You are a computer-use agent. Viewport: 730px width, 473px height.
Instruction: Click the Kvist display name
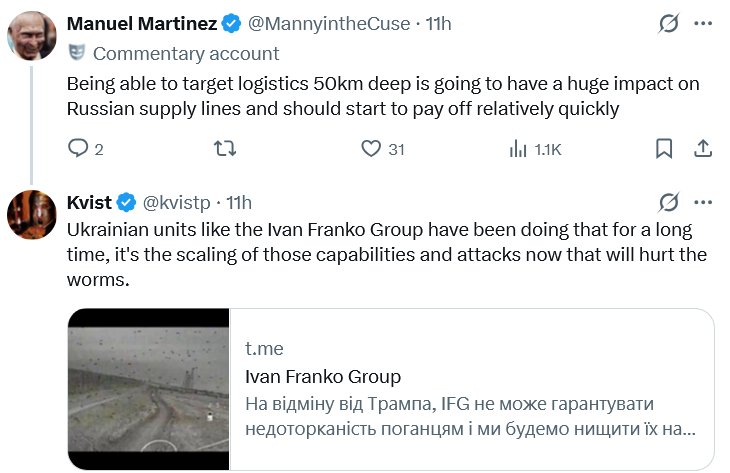90,202
